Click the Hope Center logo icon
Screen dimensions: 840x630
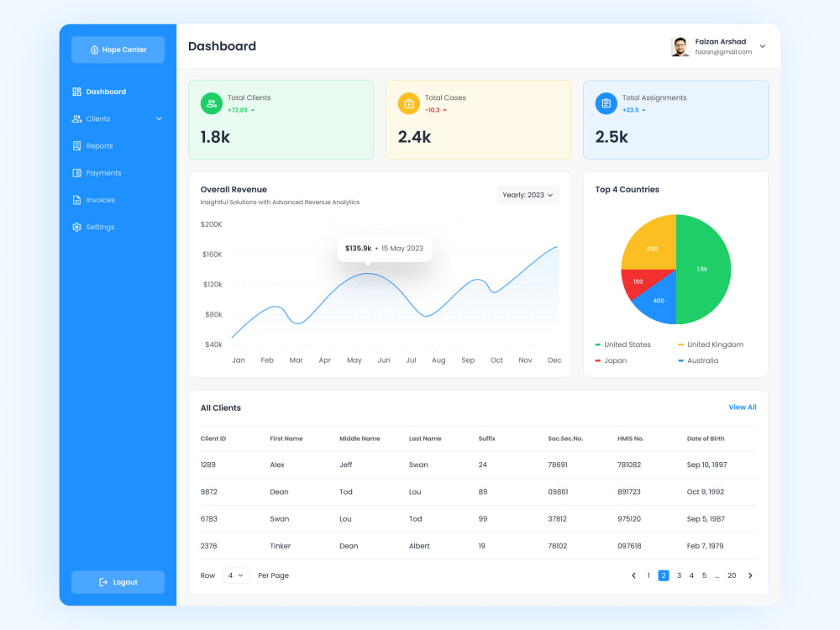pyautogui.click(x=94, y=50)
